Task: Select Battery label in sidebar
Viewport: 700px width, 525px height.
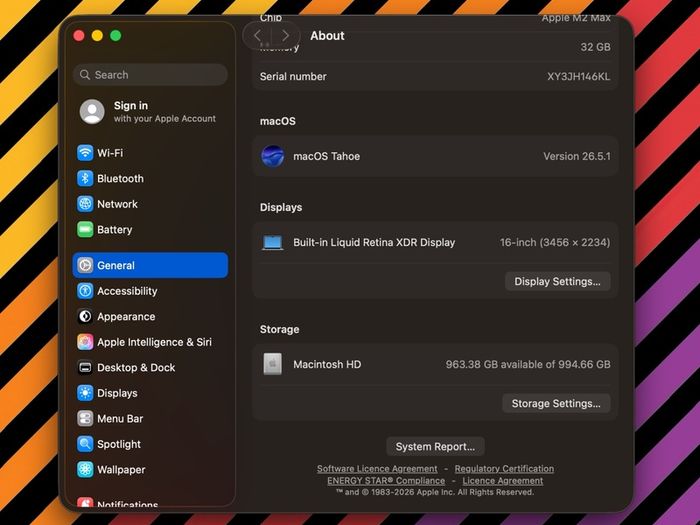Action: pos(115,229)
